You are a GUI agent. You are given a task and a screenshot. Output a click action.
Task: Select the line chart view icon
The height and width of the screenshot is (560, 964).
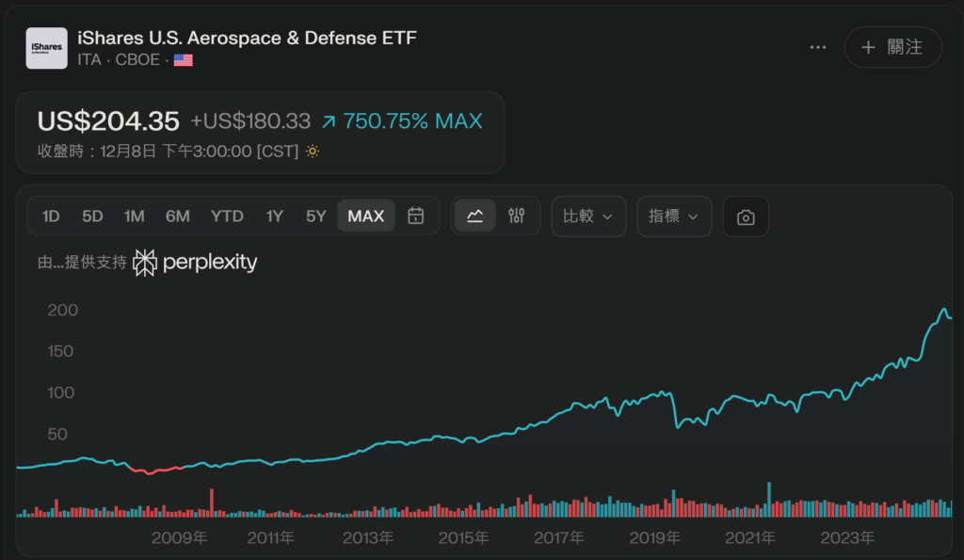coord(474,216)
